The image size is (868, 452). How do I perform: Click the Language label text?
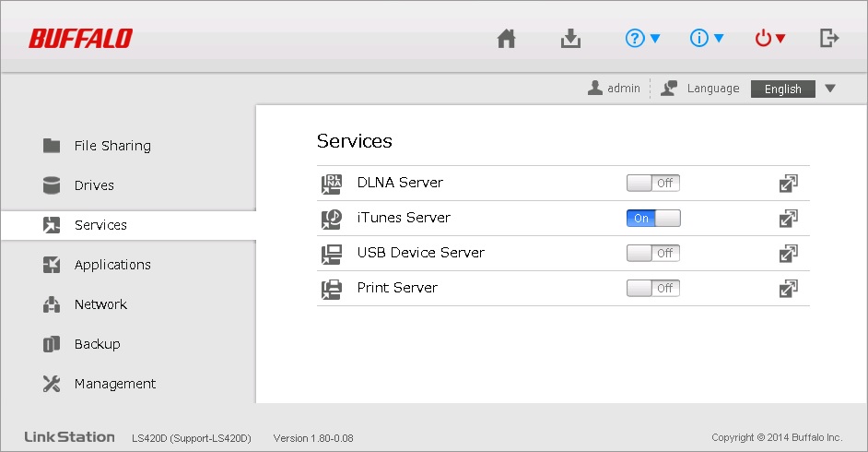click(713, 89)
